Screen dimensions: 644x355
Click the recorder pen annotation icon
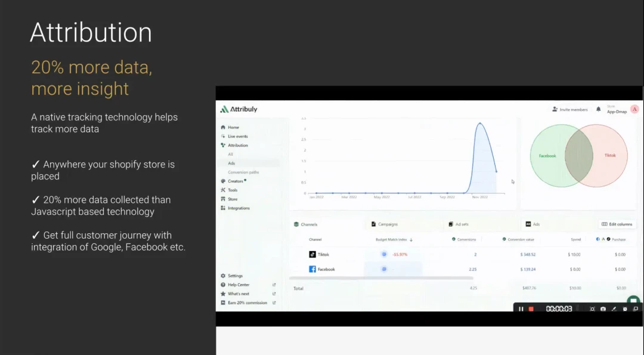pos(614,309)
